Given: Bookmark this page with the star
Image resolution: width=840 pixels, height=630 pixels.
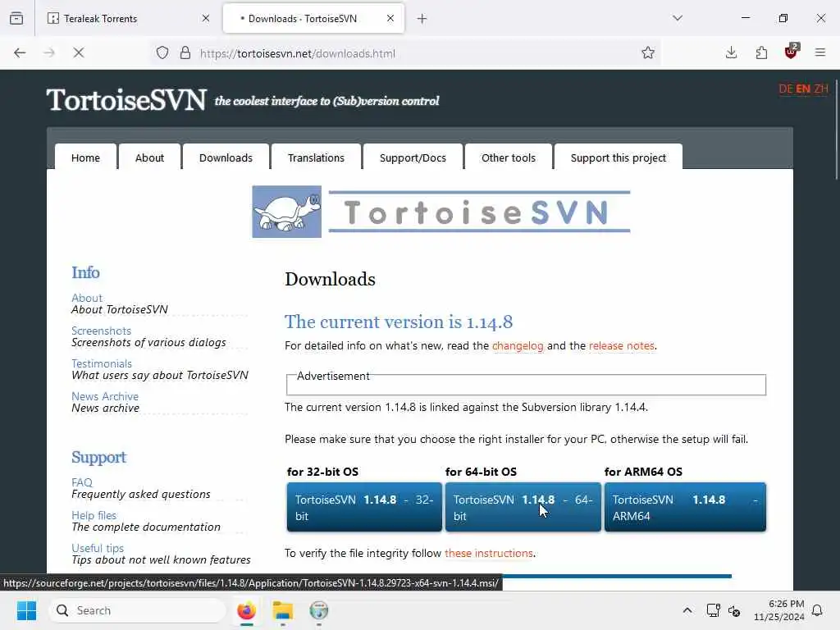Looking at the screenshot, I should click(x=648, y=52).
